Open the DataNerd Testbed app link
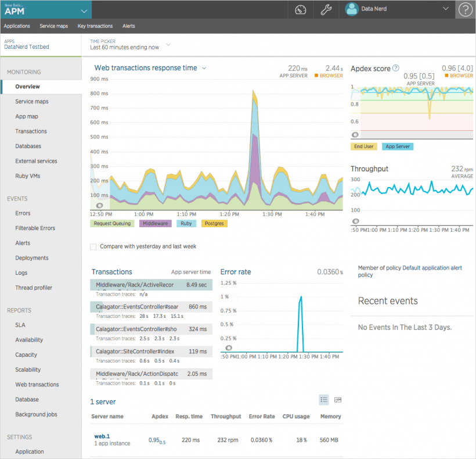This screenshot has width=476, height=459. 27,47
